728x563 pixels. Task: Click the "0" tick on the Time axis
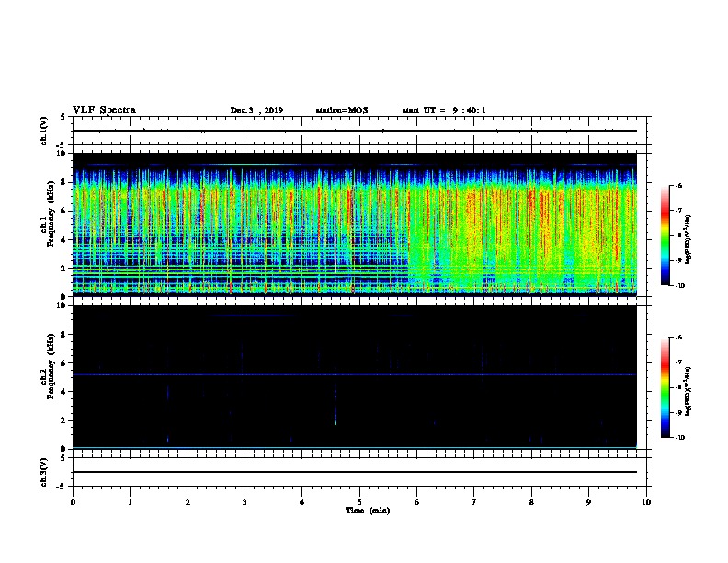[73, 502]
